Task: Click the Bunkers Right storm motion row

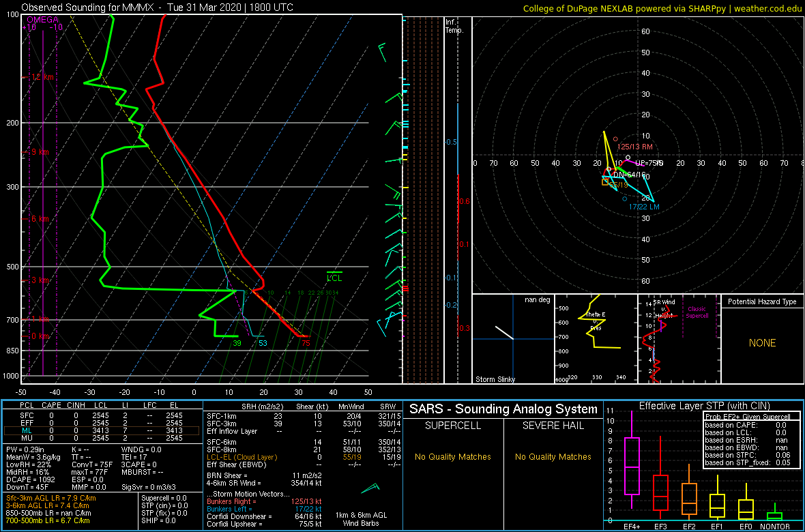Action: tap(265, 501)
